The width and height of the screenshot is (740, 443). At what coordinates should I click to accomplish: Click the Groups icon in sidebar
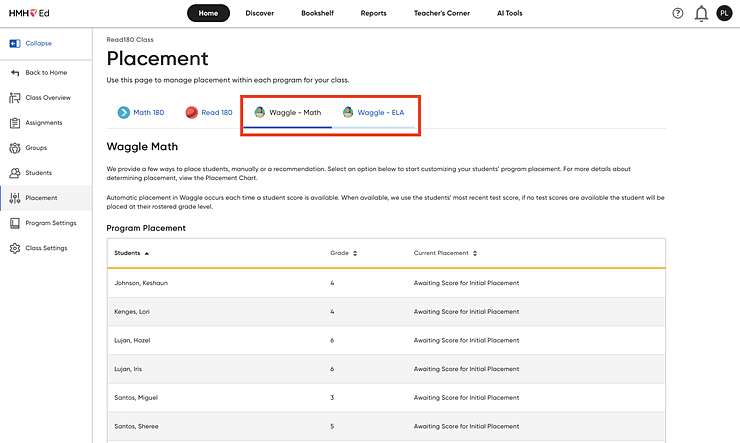point(15,148)
